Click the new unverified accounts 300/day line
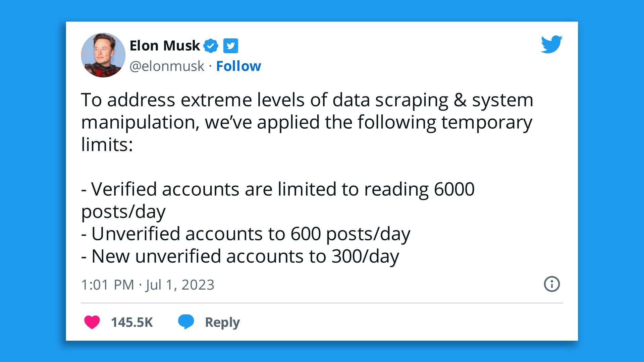 click(240, 256)
